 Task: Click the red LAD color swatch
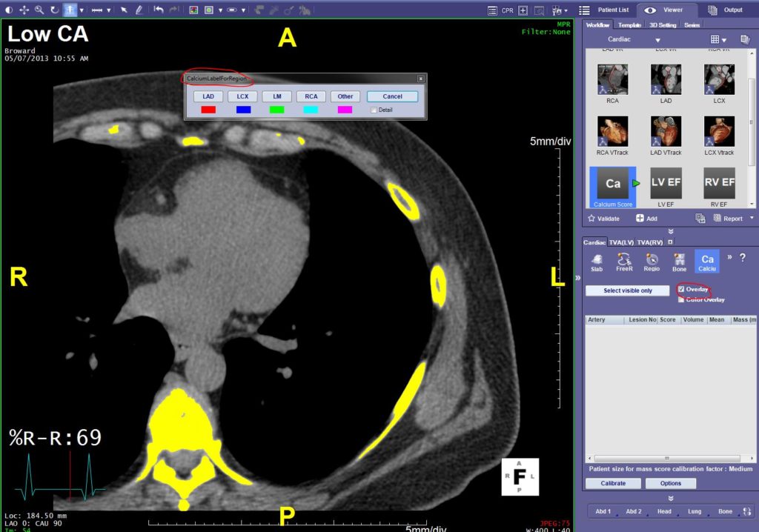pos(208,110)
